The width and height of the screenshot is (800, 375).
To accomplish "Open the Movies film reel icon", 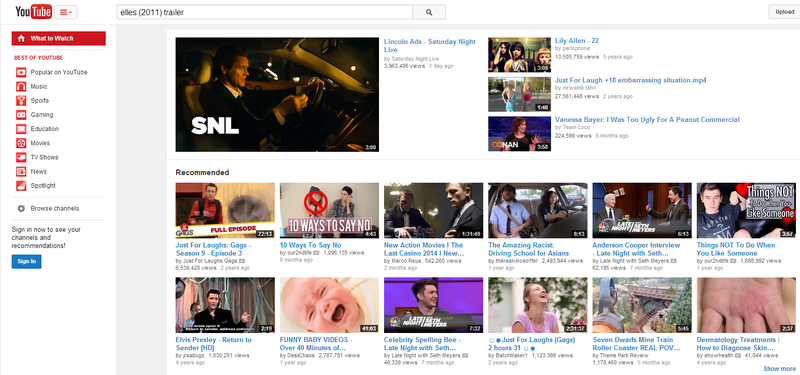I will coord(21,143).
